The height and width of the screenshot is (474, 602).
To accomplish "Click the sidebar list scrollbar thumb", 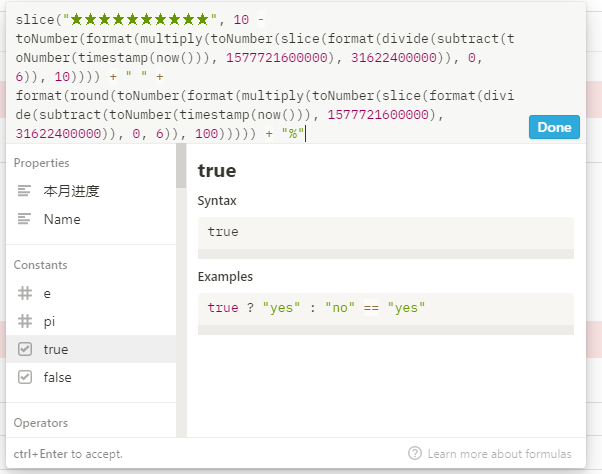I will 181,166.
